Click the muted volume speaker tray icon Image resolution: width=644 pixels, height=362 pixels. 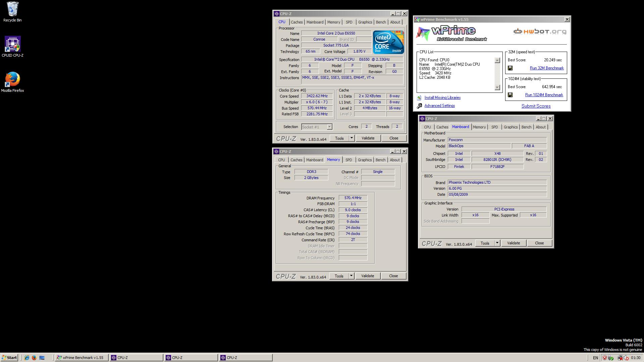(626, 358)
